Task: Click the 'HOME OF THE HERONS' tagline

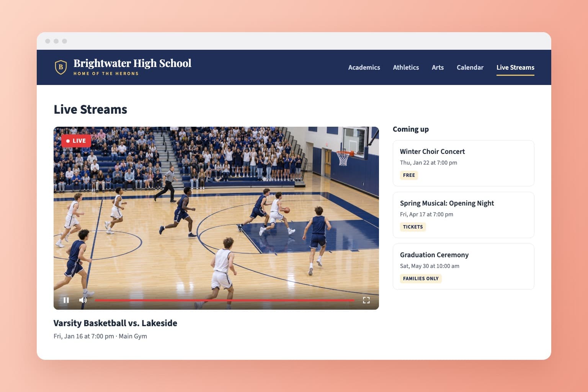Action: pyautogui.click(x=106, y=73)
